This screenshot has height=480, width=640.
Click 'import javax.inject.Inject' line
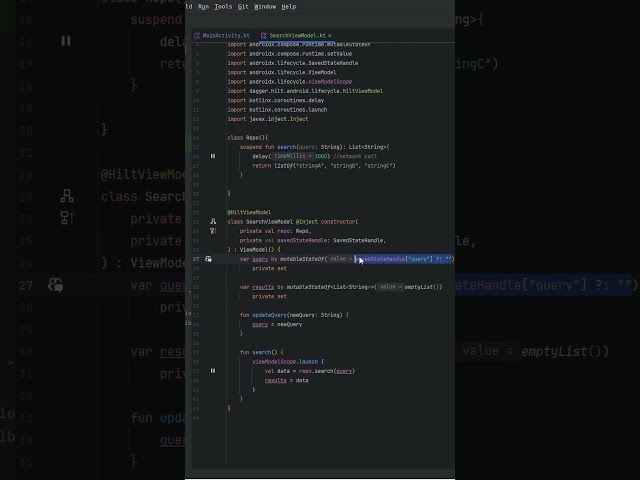(x=268, y=119)
